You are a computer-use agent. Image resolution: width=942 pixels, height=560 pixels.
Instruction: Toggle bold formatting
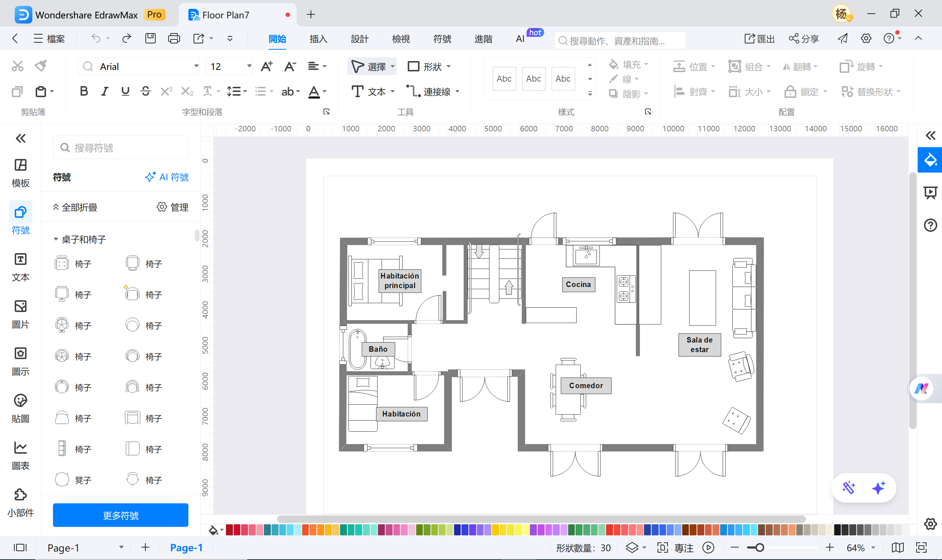click(x=84, y=91)
